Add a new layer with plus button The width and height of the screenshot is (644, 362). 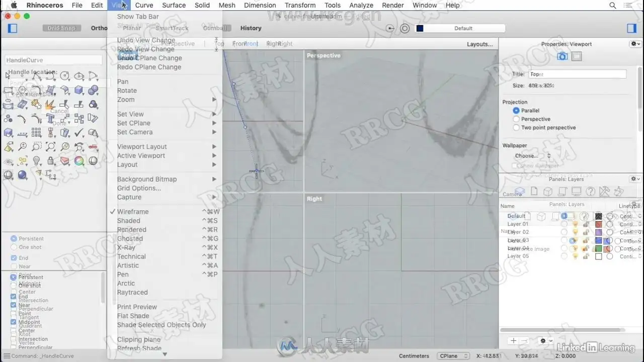pyautogui.click(x=513, y=341)
